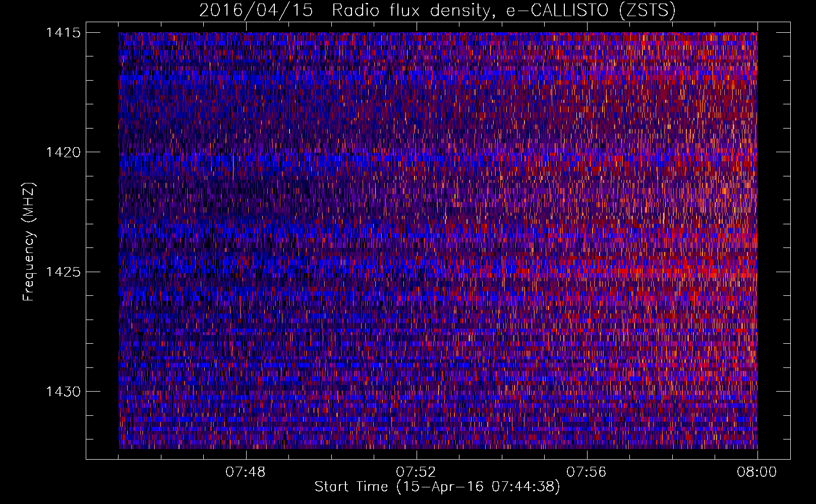Screen dimensions: 816x504
Task: Click the 07:52 time axis label
Action: (x=416, y=472)
